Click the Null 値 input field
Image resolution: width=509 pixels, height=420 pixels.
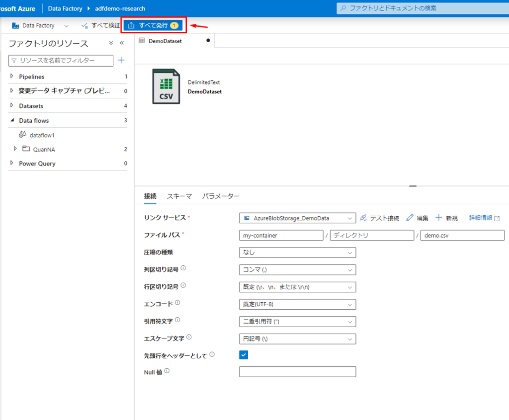pos(297,372)
